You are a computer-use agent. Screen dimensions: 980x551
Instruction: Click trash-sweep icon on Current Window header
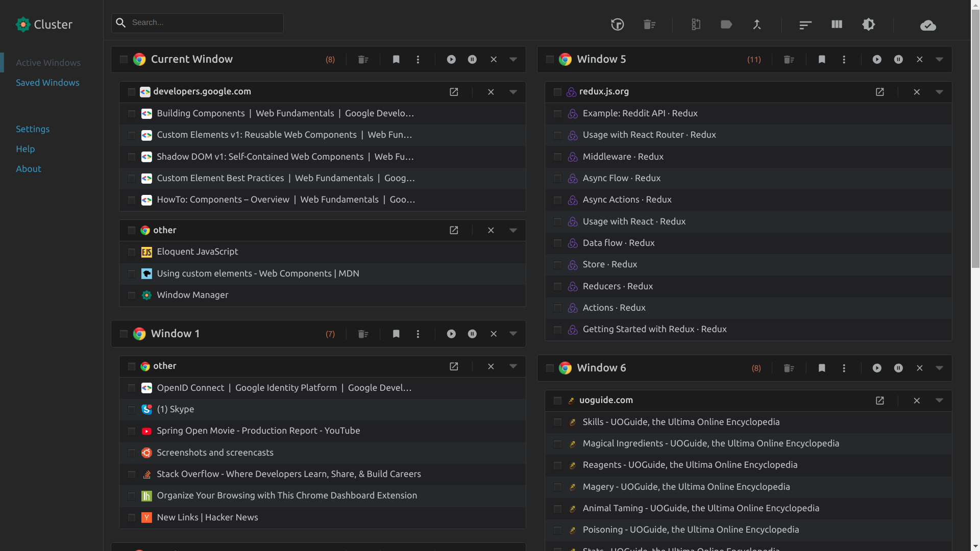[x=363, y=60]
